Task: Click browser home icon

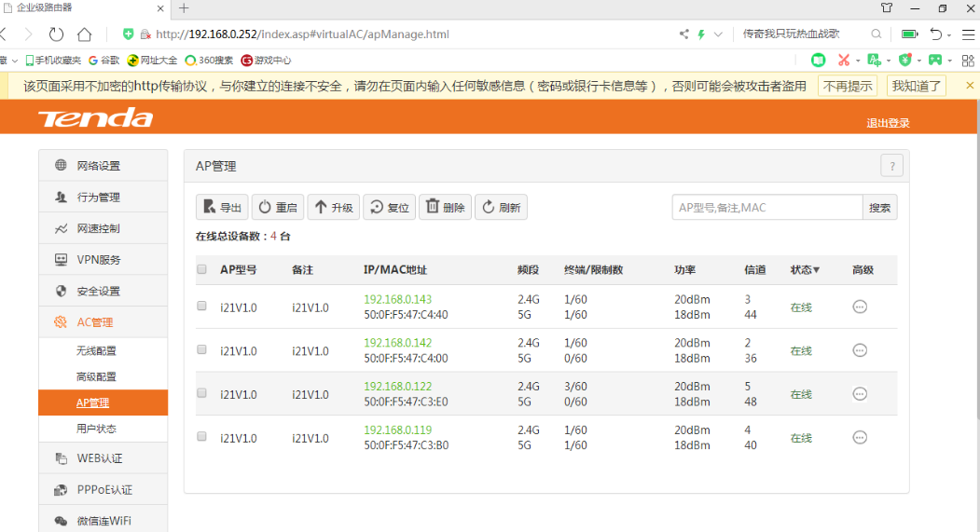Action: [x=84, y=34]
